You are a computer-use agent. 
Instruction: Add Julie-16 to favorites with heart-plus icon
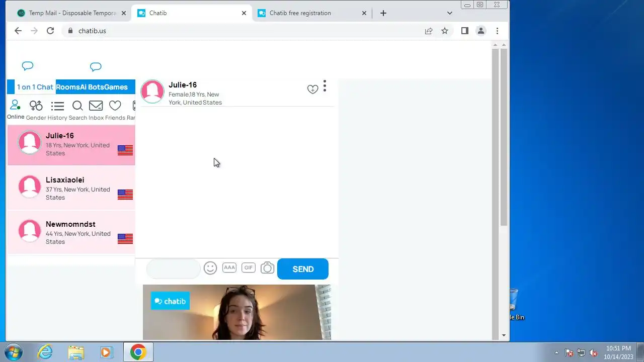pyautogui.click(x=312, y=89)
